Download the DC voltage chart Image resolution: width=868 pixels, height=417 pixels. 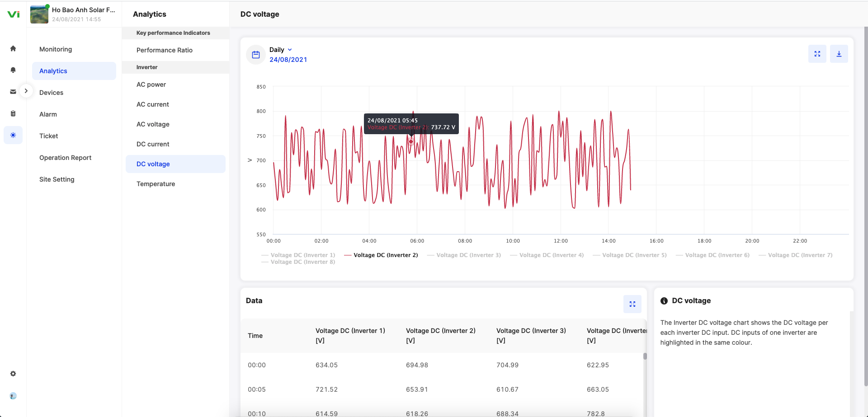[x=839, y=54]
